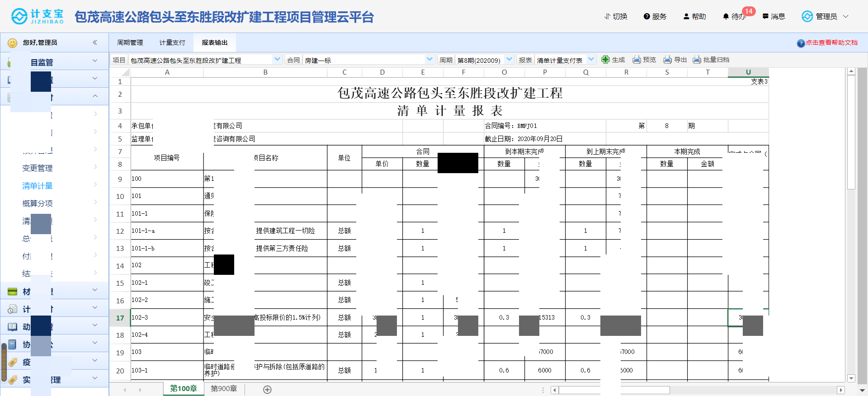The width and height of the screenshot is (868, 396).
Task: Select row header 17
Action: 120,318
